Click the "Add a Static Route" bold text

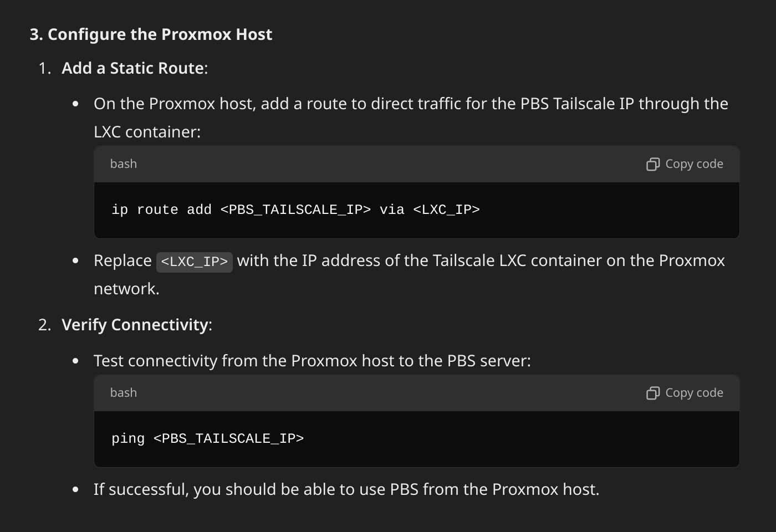pyautogui.click(x=133, y=68)
